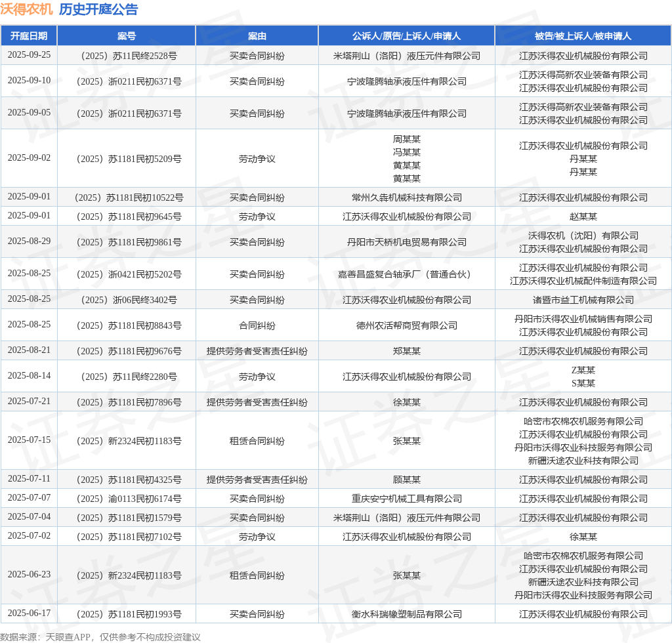Select the 案由 column header
Viewport: 672px width, 643px height.
tap(257, 36)
